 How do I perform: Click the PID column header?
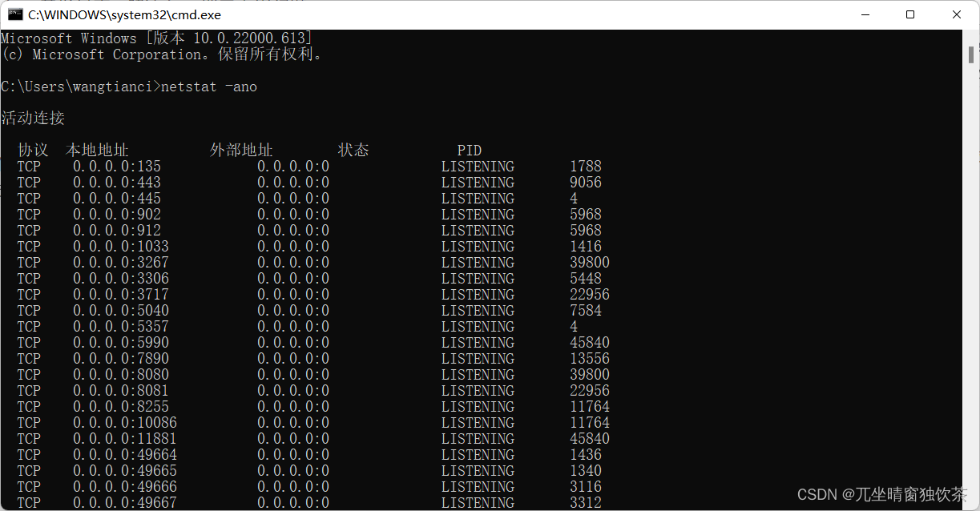(470, 151)
